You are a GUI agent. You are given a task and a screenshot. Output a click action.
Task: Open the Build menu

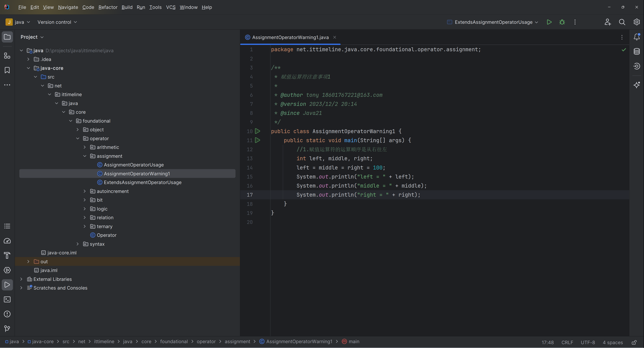[x=127, y=7]
